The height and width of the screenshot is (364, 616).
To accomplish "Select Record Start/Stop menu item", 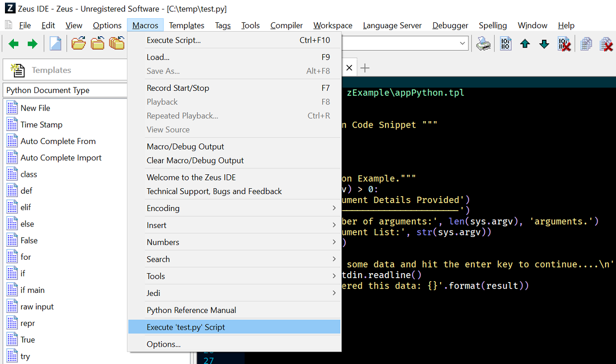I will [x=234, y=88].
